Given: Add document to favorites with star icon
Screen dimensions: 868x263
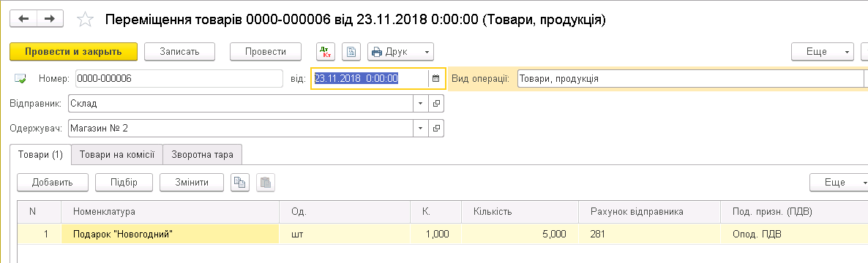Looking at the screenshot, I should (85, 20).
